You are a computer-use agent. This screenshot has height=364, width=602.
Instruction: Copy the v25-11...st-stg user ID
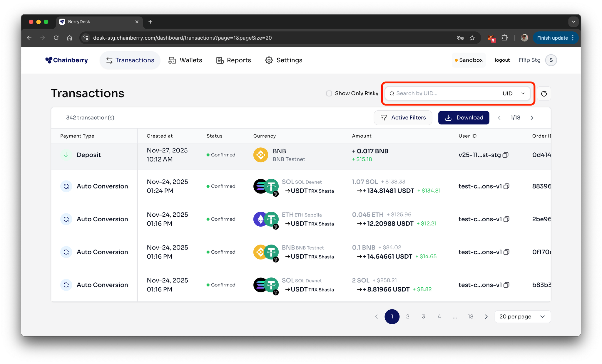[x=506, y=155]
